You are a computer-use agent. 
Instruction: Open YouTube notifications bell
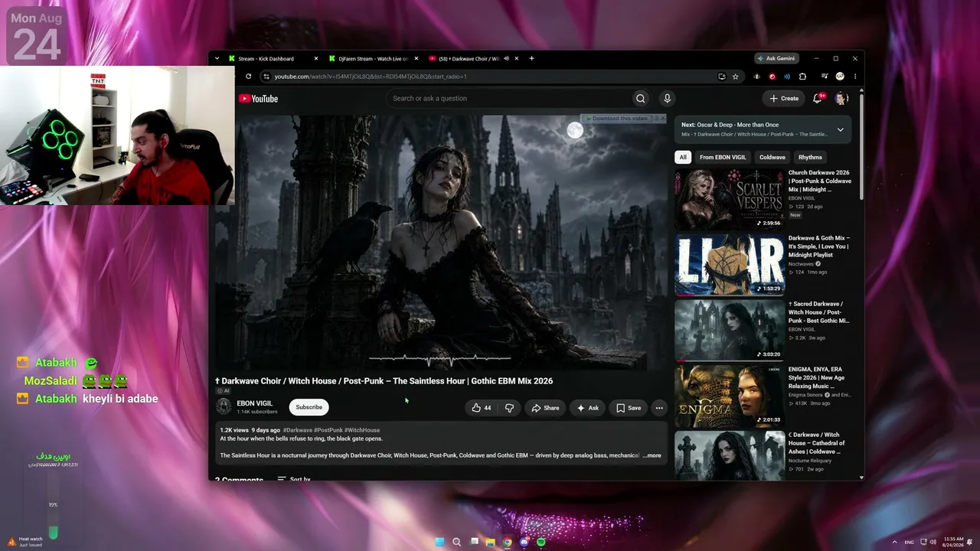(818, 98)
